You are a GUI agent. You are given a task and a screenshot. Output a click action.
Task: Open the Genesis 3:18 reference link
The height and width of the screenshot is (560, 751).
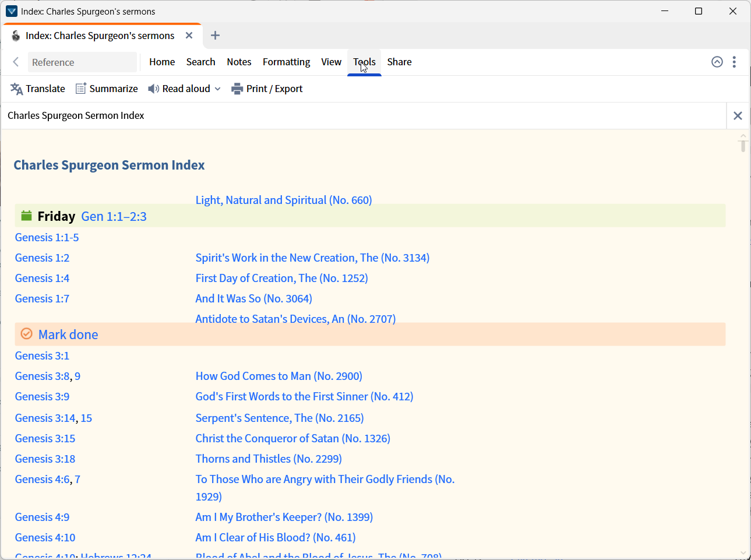tap(45, 459)
